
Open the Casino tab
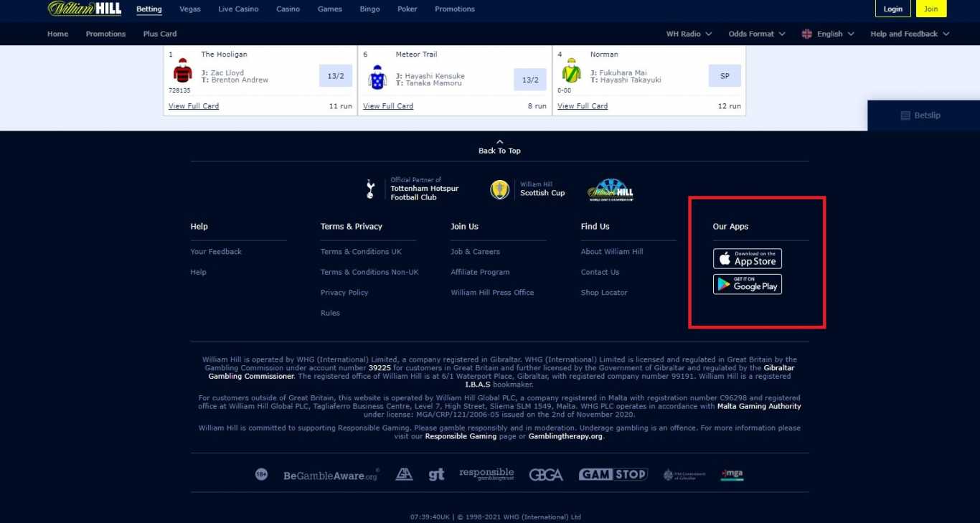click(x=288, y=9)
